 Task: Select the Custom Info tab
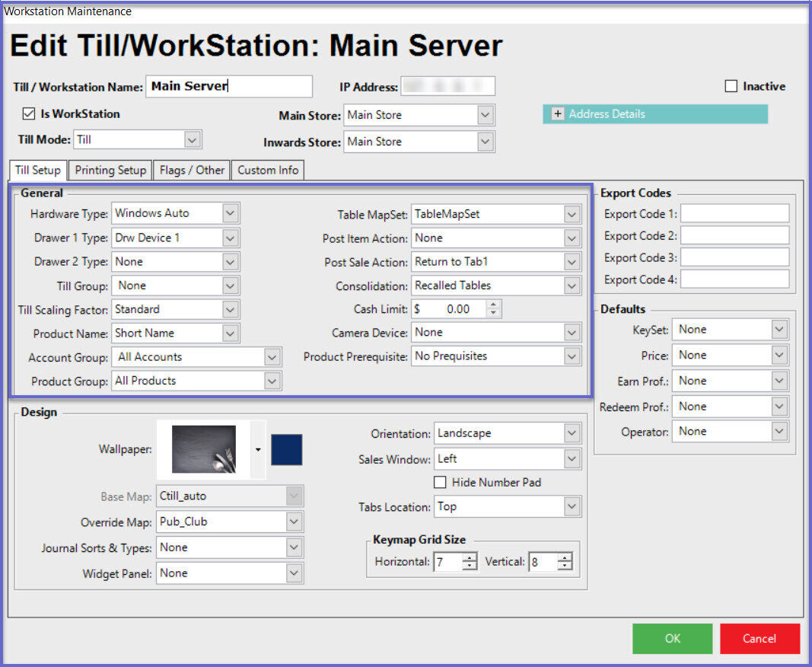click(268, 170)
